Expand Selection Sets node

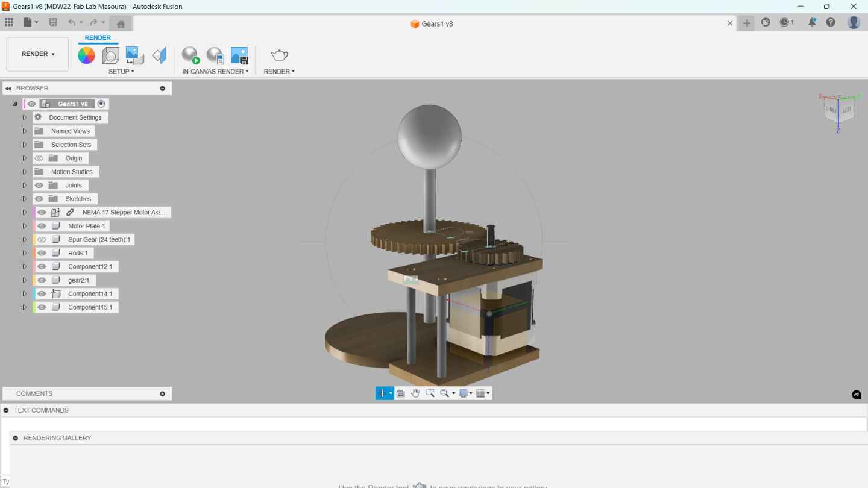(25, 145)
